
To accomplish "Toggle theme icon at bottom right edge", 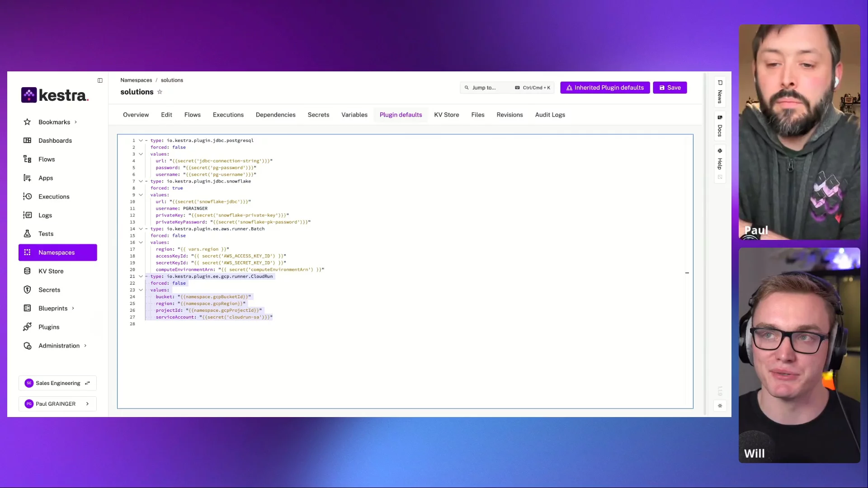I will pyautogui.click(x=720, y=406).
